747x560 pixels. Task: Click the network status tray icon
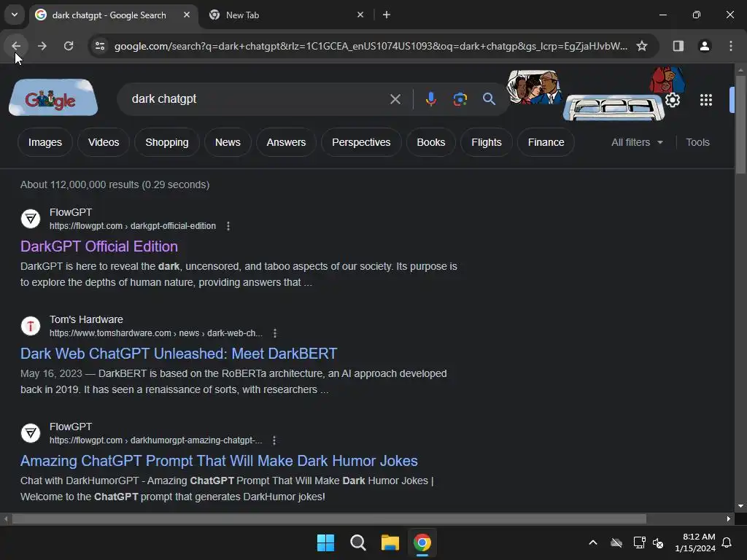[x=639, y=542]
